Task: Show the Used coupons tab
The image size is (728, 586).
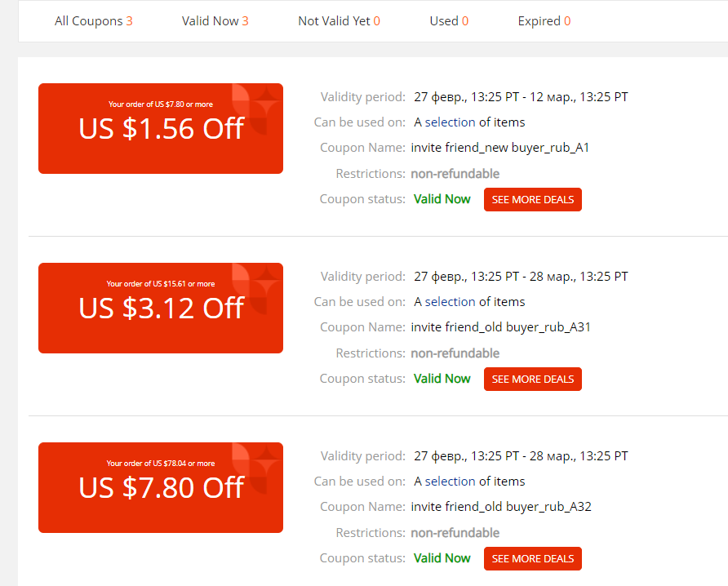Action: pyautogui.click(x=449, y=21)
